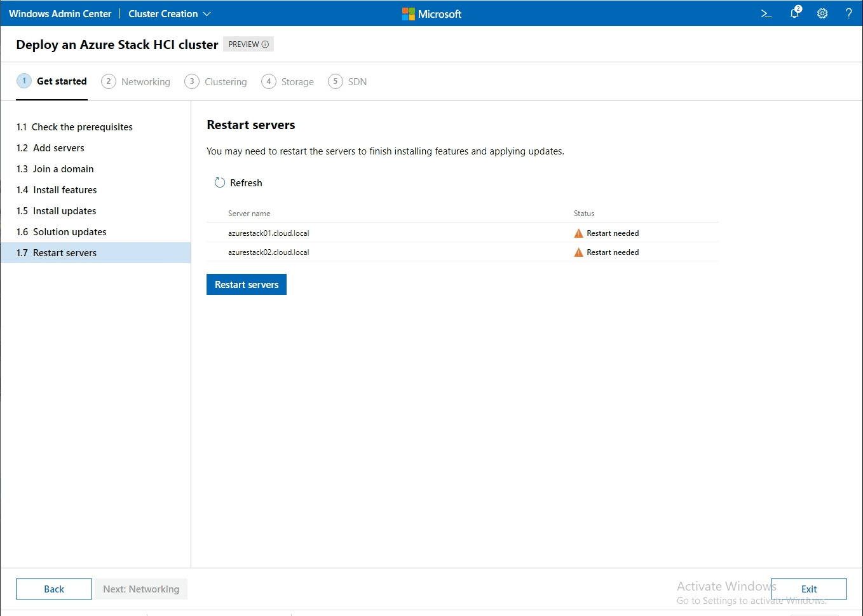
Task: Switch to the Networking tab
Action: pyautogui.click(x=146, y=81)
